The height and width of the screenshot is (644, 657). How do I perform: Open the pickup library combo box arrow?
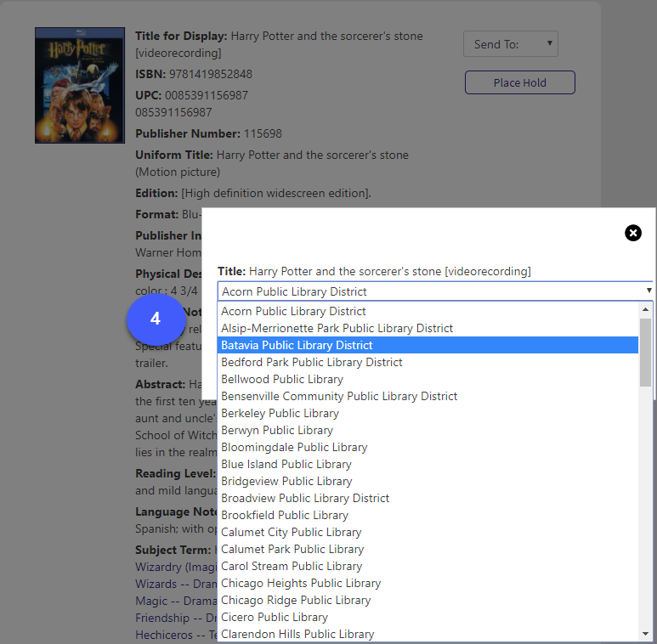[649, 291]
